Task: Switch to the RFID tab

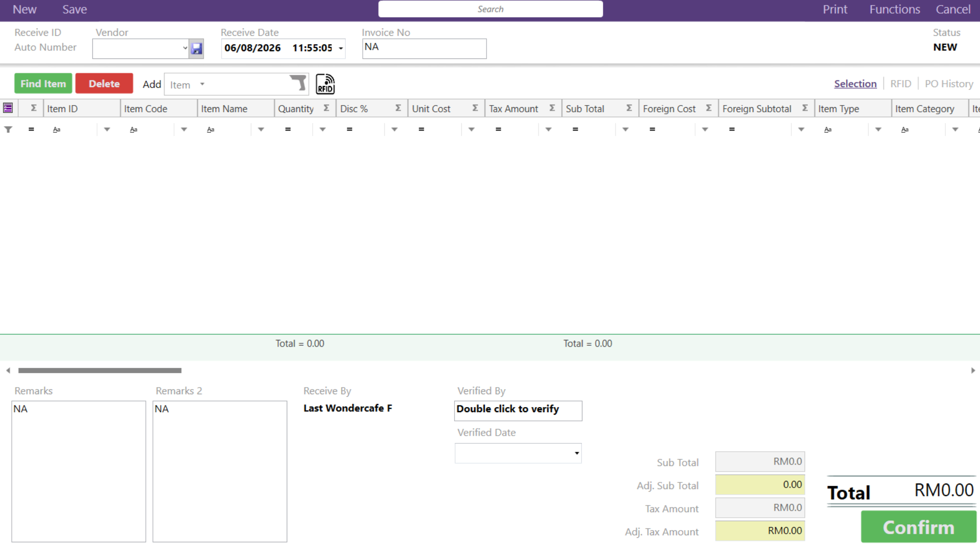Action: pos(900,84)
